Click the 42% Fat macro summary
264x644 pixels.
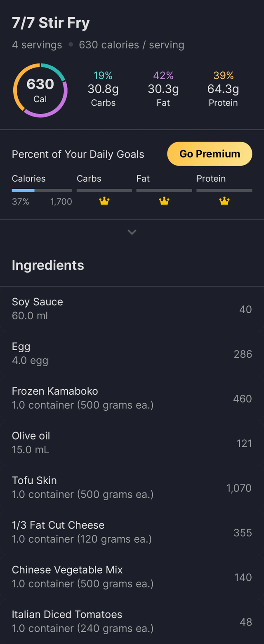(x=163, y=89)
